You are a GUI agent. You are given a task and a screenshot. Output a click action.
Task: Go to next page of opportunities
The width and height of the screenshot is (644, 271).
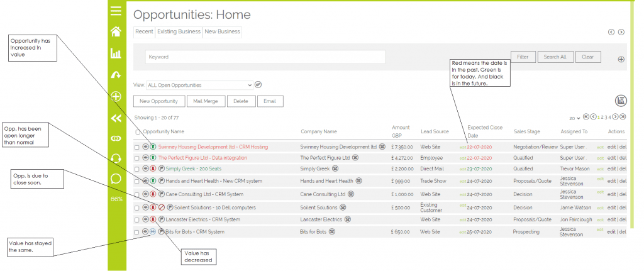[x=616, y=117]
